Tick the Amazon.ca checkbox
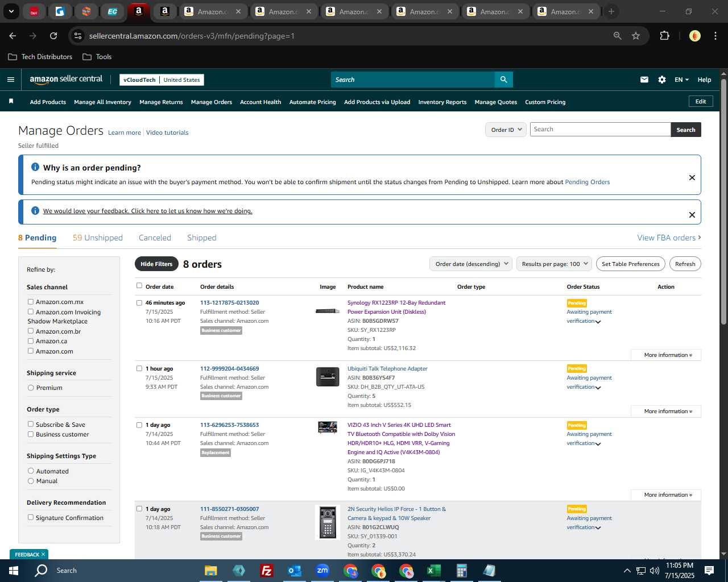Image resolution: width=728 pixels, height=582 pixels. 31,341
